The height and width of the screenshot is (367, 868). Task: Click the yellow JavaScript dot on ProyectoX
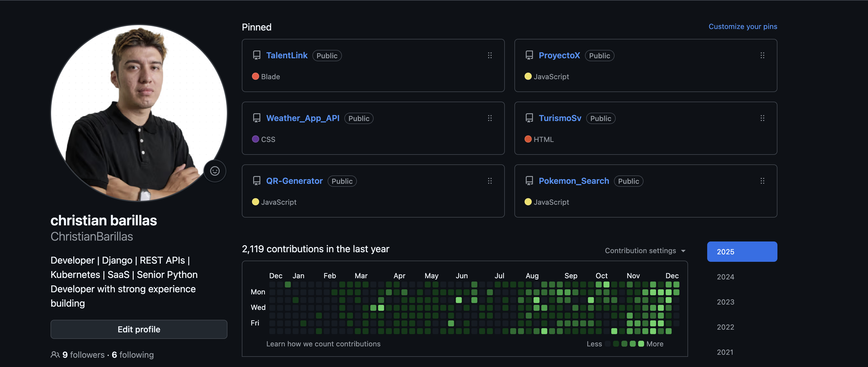[x=528, y=77]
